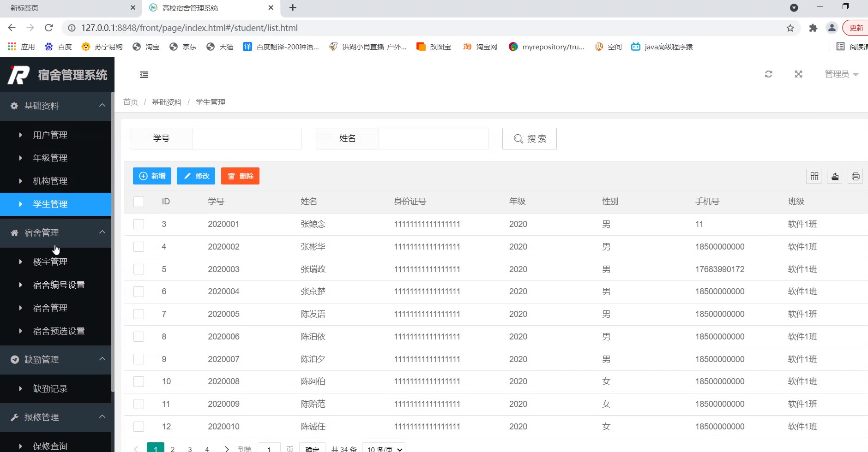Check the row for 张彬华

[139, 247]
